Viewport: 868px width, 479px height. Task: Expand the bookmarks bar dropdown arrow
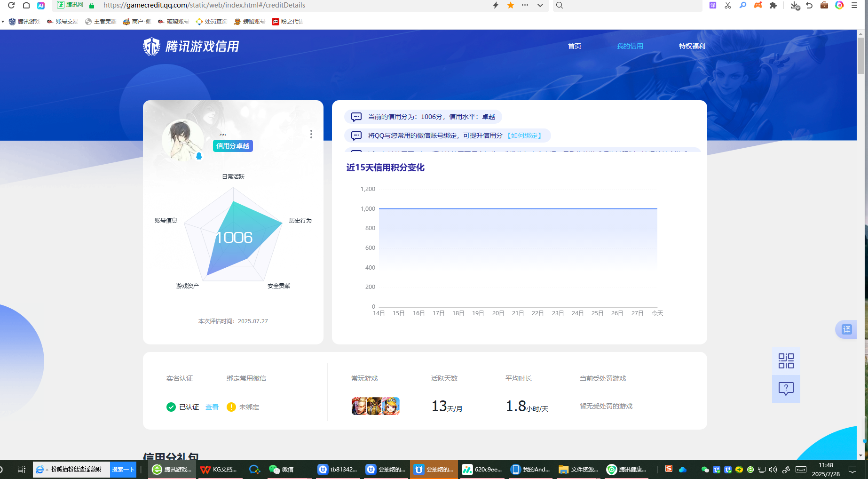coord(3,21)
